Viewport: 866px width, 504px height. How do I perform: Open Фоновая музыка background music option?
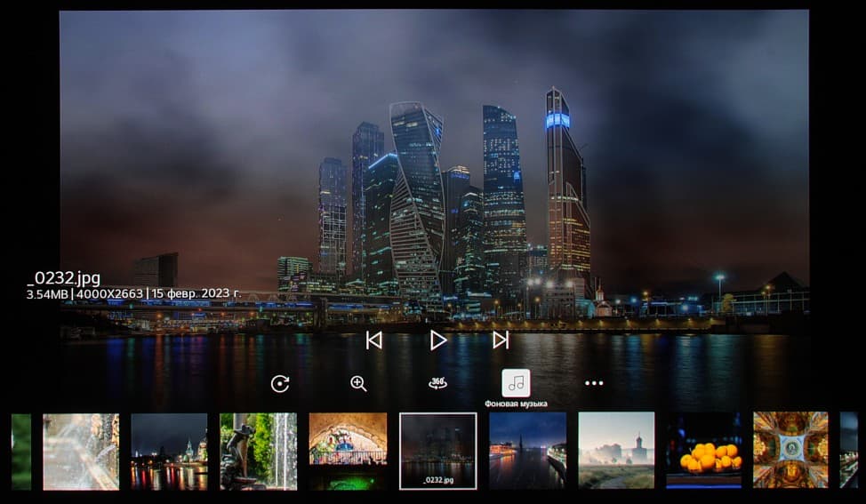[x=516, y=383]
